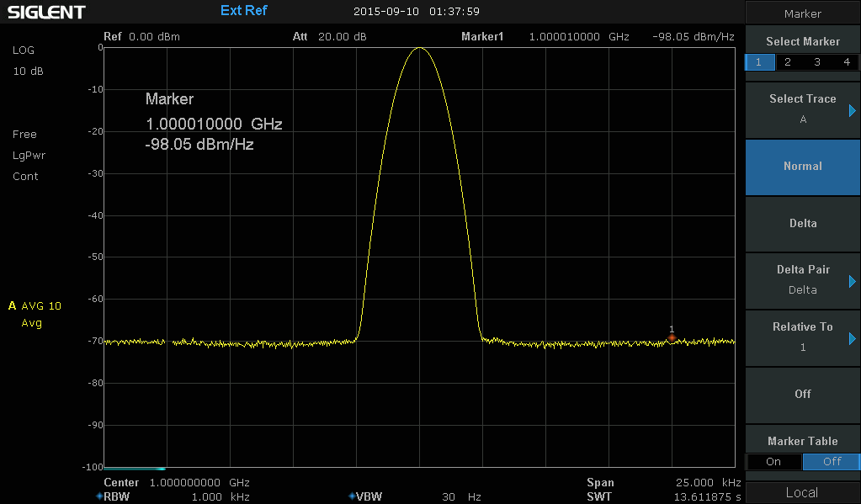Click the LOG scale type label
The height and width of the screenshot is (504, 861).
coord(24,50)
